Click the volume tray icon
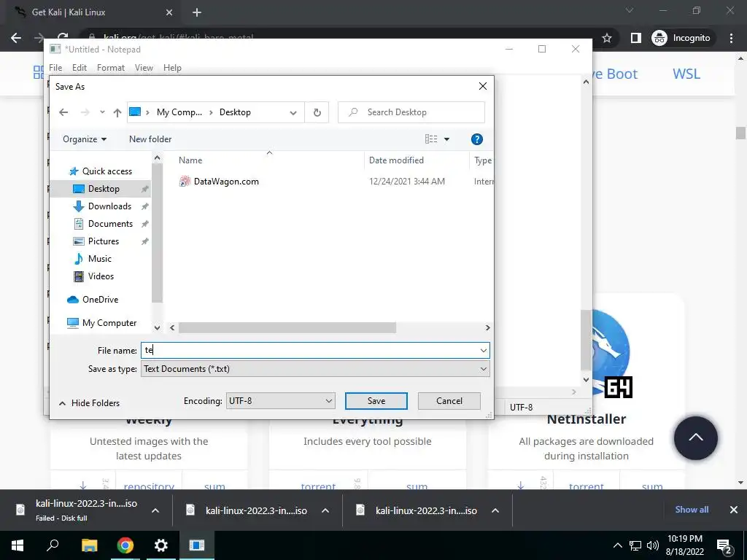This screenshot has width=747, height=560. (653, 545)
